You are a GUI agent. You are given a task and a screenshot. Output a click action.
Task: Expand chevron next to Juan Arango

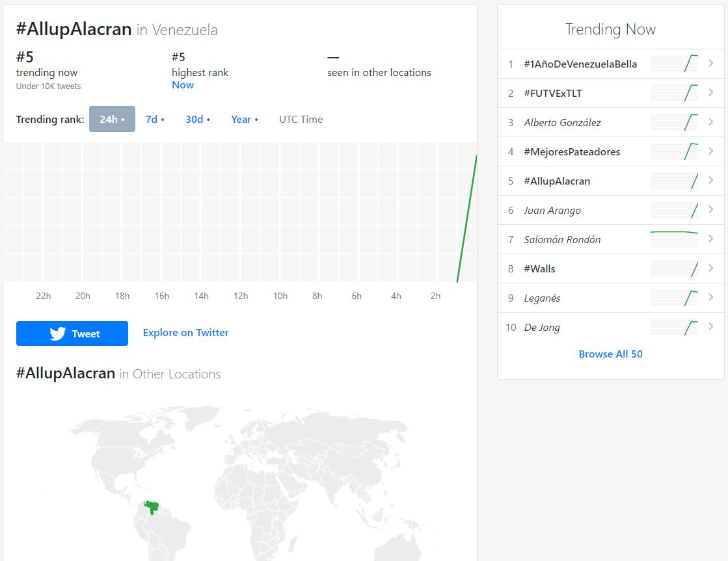[711, 209]
